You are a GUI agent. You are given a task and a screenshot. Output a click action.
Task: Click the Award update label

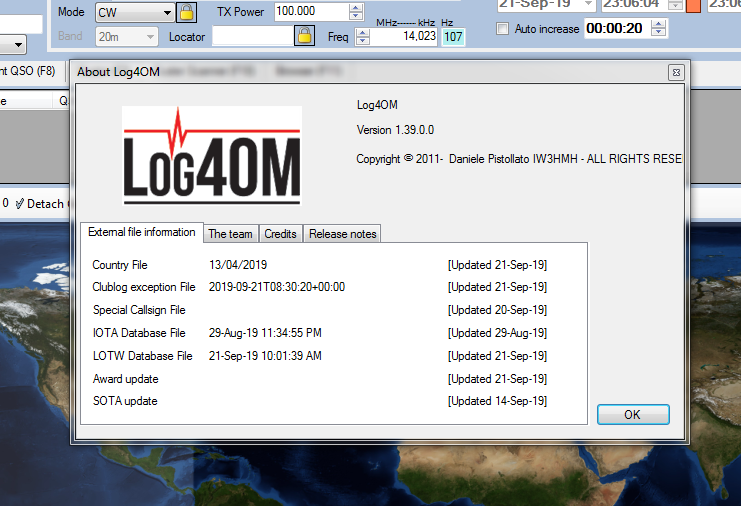(x=126, y=379)
